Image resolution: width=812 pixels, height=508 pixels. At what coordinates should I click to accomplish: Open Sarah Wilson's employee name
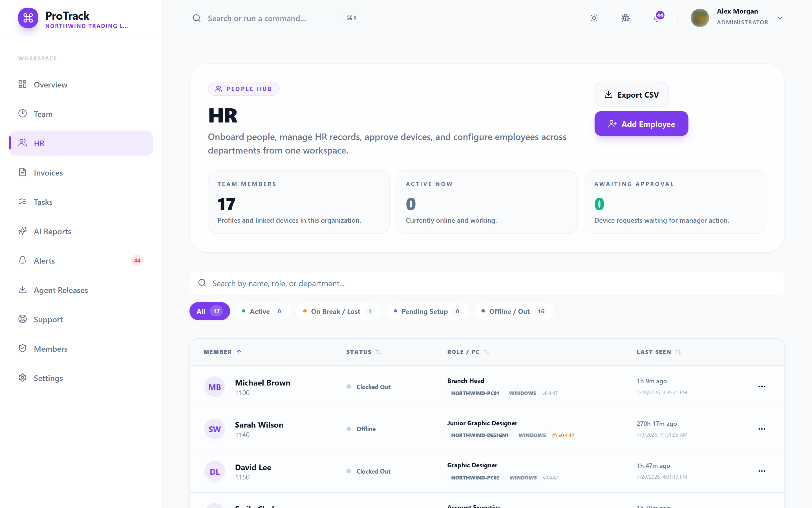click(259, 425)
